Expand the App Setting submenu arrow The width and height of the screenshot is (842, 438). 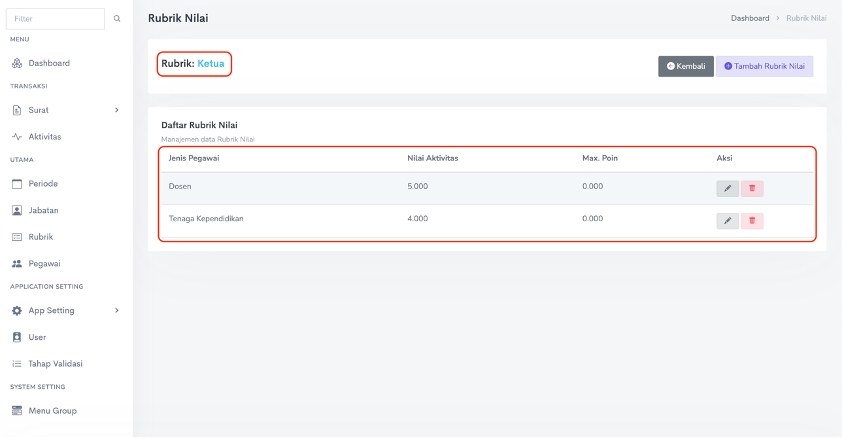pyautogui.click(x=116, y=311)
